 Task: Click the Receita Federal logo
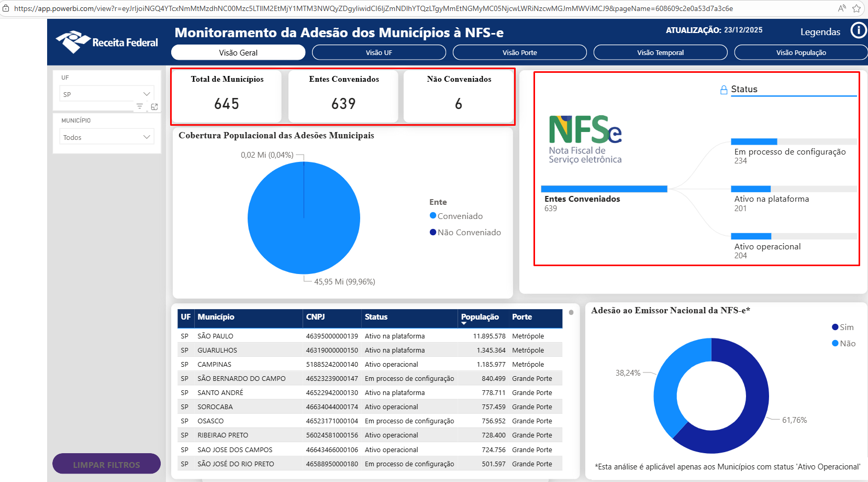107,42
